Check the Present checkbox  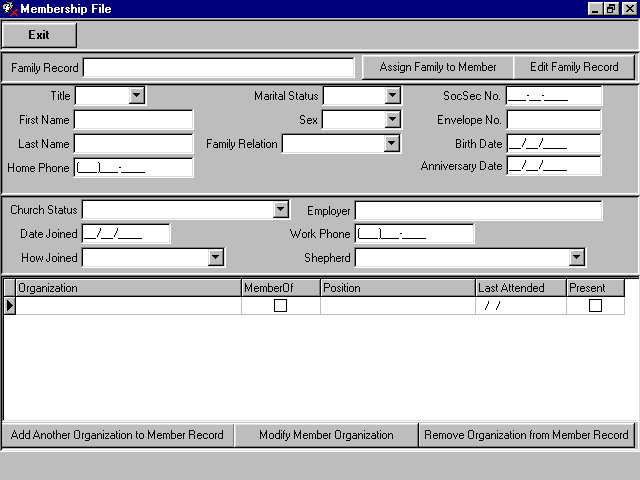click(x=595, y=306)
